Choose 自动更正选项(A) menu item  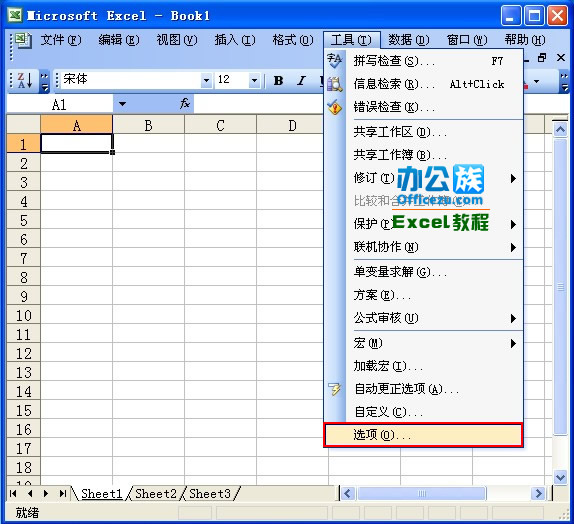pyautogui.click(x=424, y=389)
